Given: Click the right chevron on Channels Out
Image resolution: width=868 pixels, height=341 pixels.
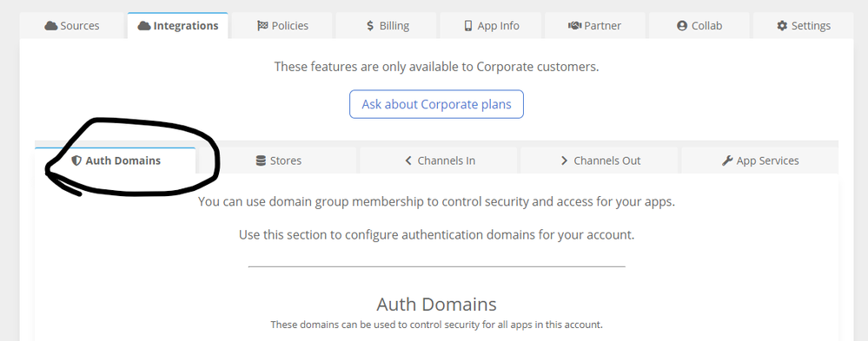Looking at the screenshot, I should 565,161.
